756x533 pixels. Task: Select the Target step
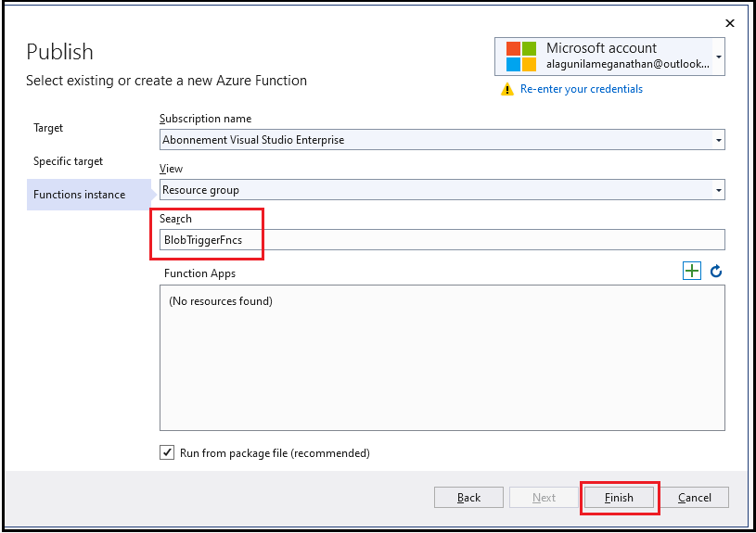(48, 128)
